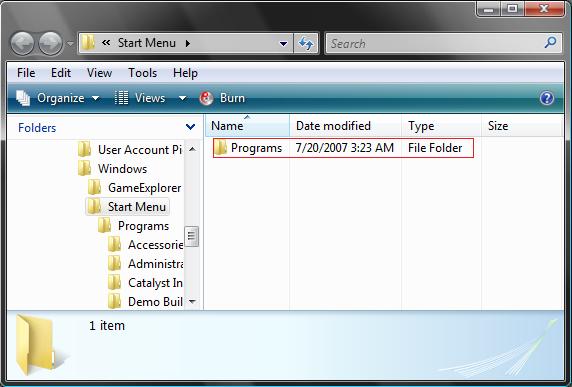Open the Views dropdown arrow
Image resolution: width=572 pixels, height=387 pixels.
(x=183, y=98)
